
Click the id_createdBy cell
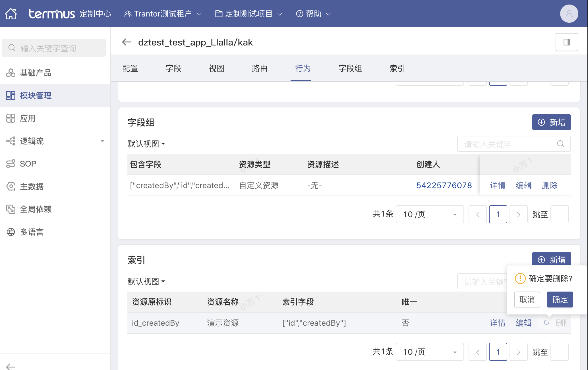[156, 323]
